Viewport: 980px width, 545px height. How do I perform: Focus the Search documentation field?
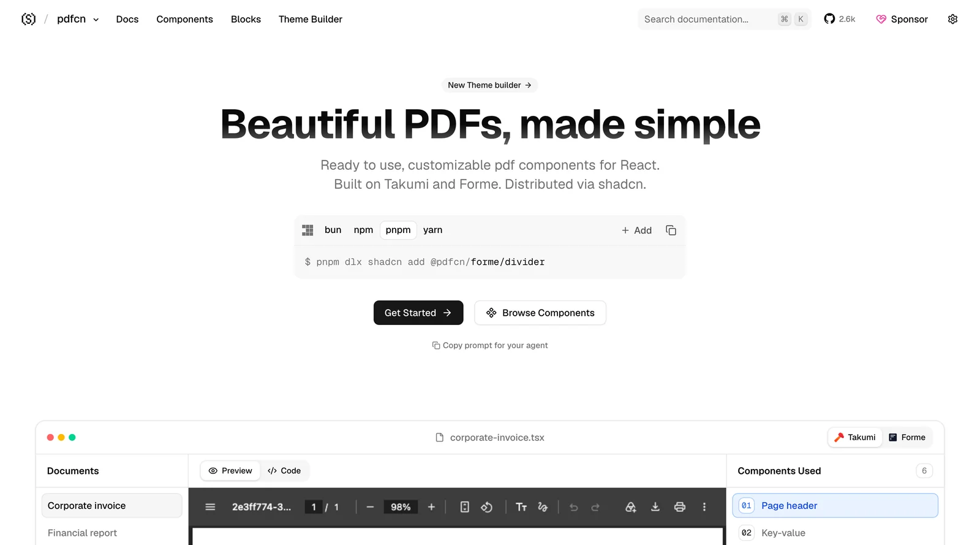tap(725, 19)
